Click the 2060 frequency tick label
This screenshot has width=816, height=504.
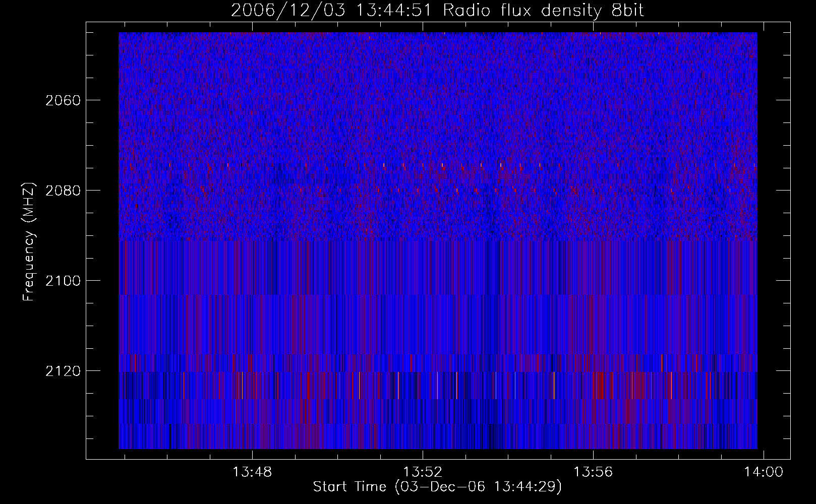(63, 100)
